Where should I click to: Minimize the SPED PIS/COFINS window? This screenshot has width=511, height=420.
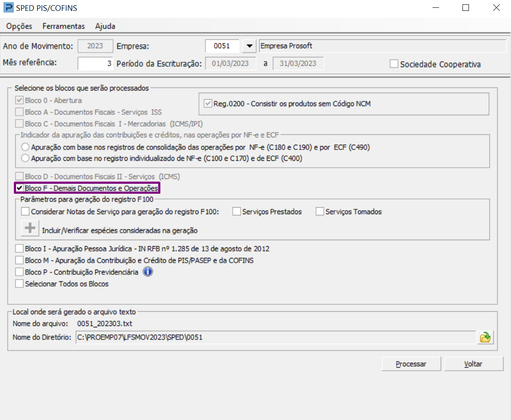436,7
